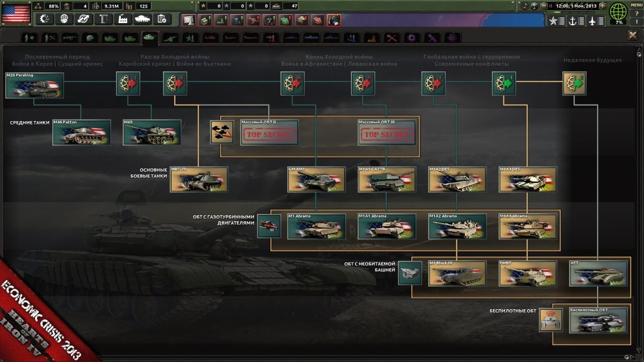Screen dimensions: 644x362
Task: Select the Беспилотный ОБТ technology
Action: 598,320
